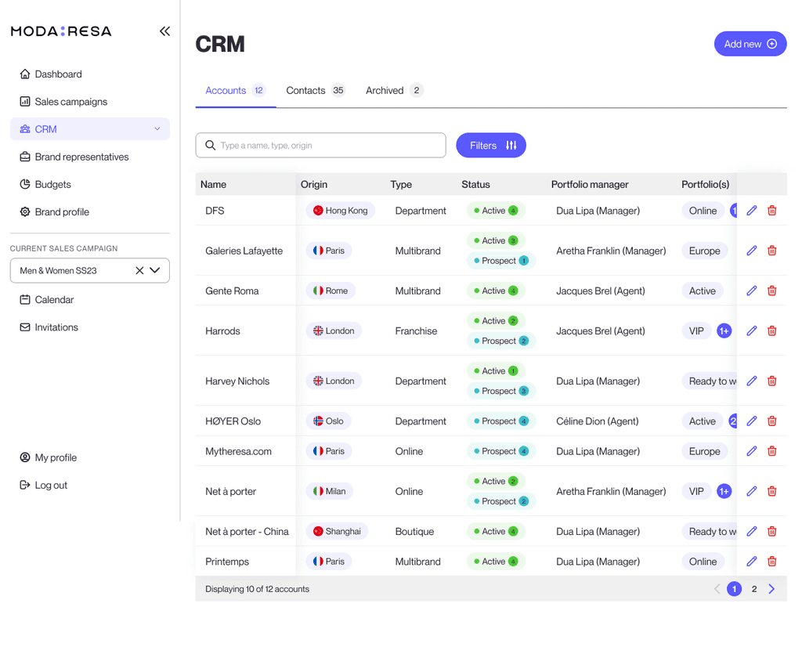
Task: Sort by Name column header
Action: [213, 185]
